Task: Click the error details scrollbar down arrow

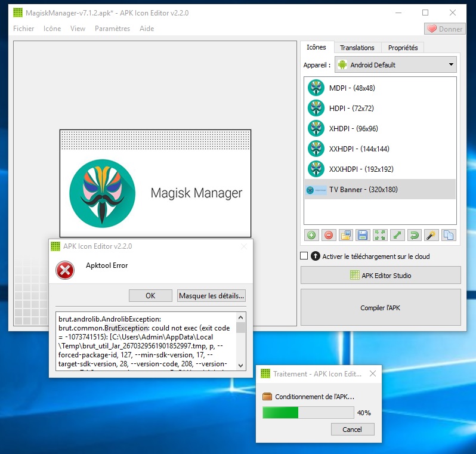Action: tap(241, 366)
